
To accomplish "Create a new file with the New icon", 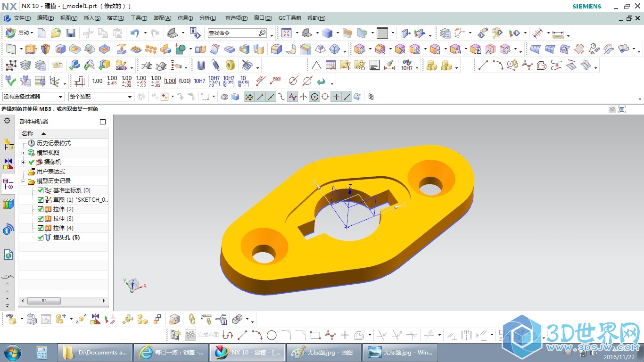I will click(x=41, y=33).
